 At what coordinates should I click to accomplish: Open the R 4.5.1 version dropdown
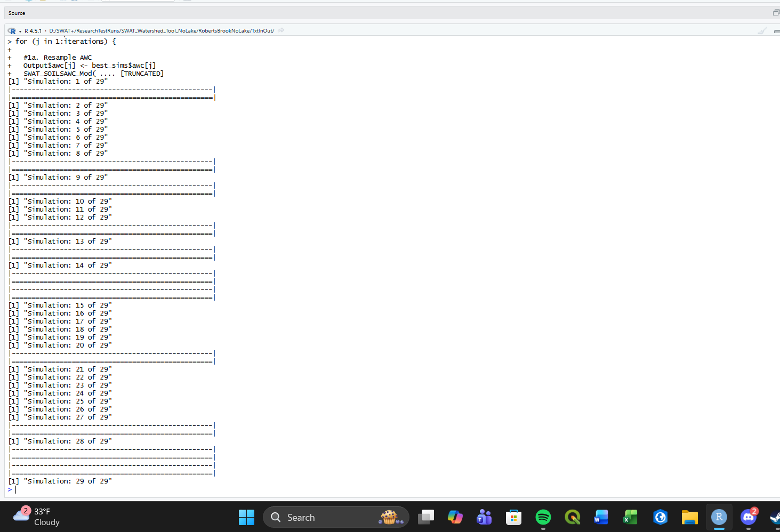20,31
